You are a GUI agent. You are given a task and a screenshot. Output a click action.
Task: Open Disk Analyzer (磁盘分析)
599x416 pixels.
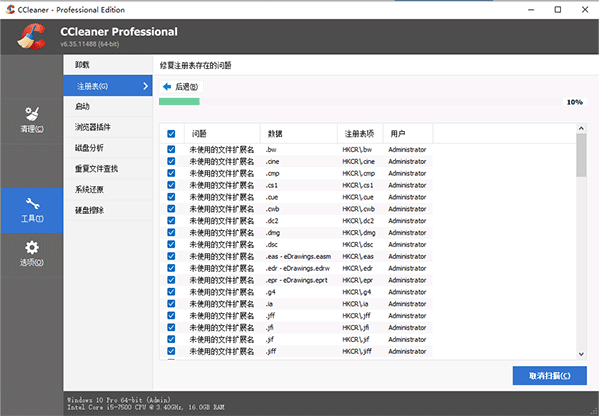(x=108, y=148)
